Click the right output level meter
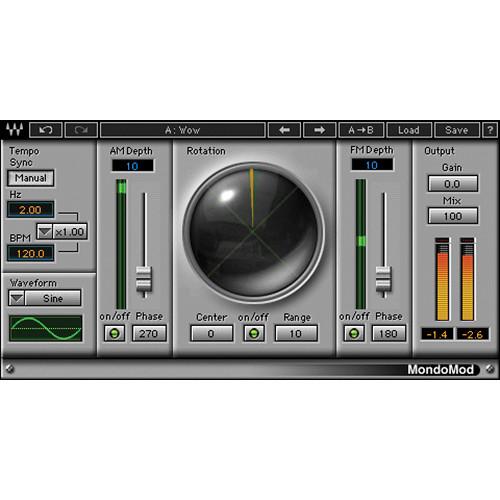This screenshot has height=500, width=500. pyautogui.click(x=467, y=279)
